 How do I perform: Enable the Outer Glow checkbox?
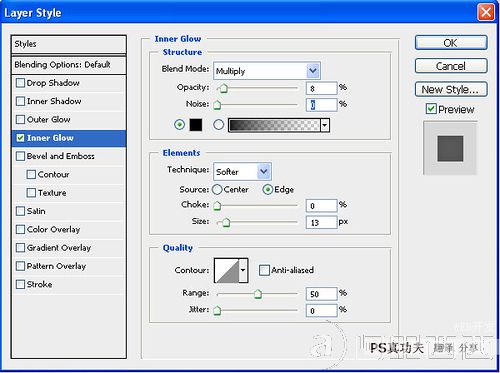[x=20, y=119]
